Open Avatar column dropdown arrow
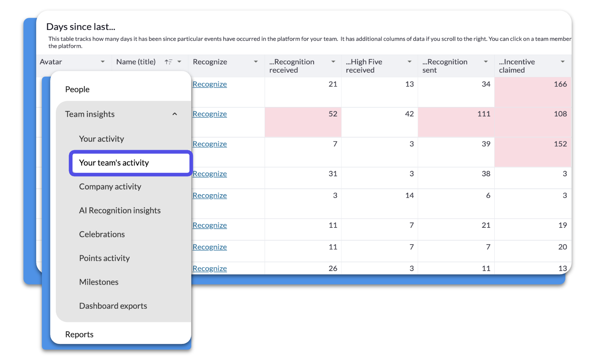 tap(103, 62)
